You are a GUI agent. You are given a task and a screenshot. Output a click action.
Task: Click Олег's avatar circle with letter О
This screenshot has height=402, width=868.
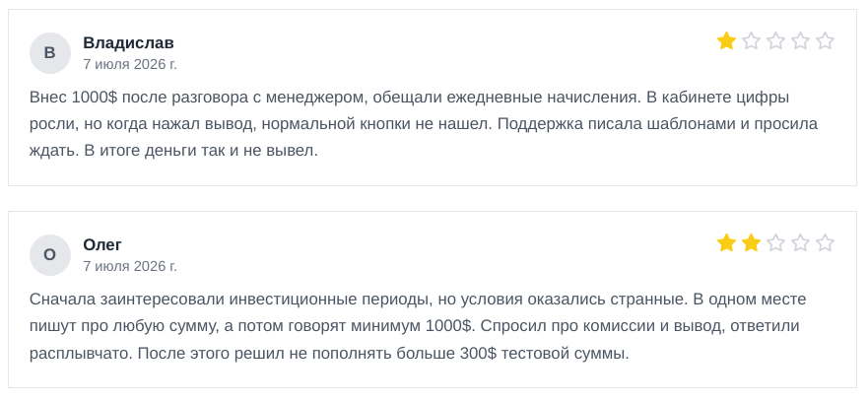(50, 255)
